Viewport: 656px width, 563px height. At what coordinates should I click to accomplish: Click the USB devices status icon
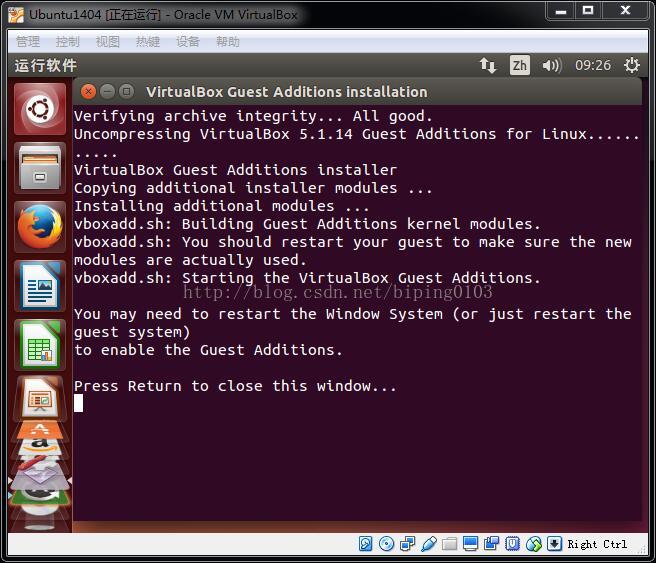[428, 544]
